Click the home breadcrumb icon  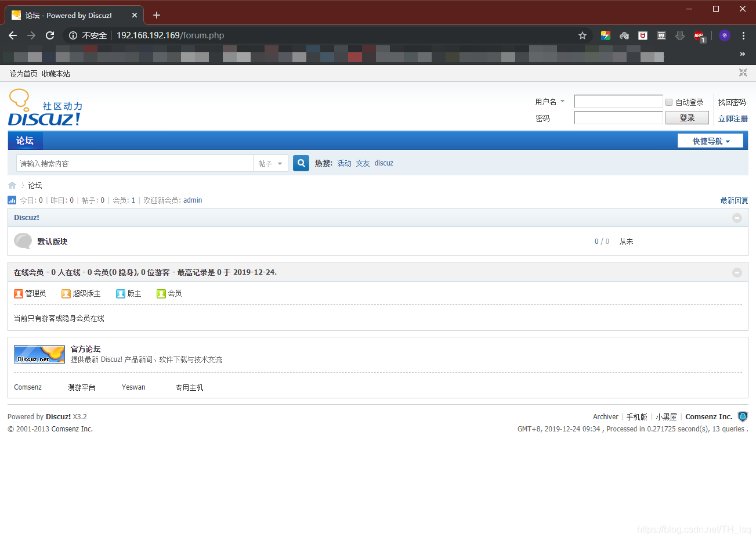(x=12, y=185)
